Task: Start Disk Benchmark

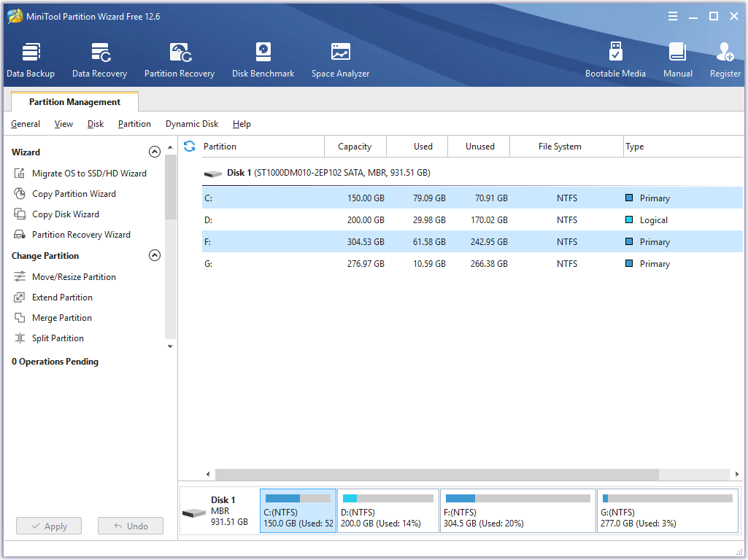Action: [x=263, y=58]
